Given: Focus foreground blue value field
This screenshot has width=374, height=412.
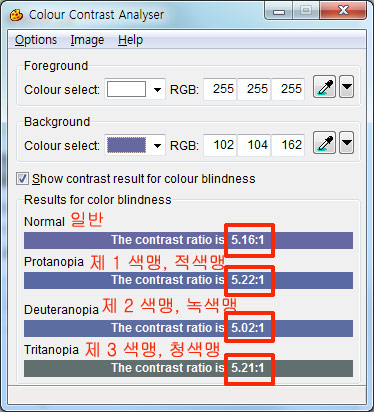Looking at the screenshot, I should point(288,89).
